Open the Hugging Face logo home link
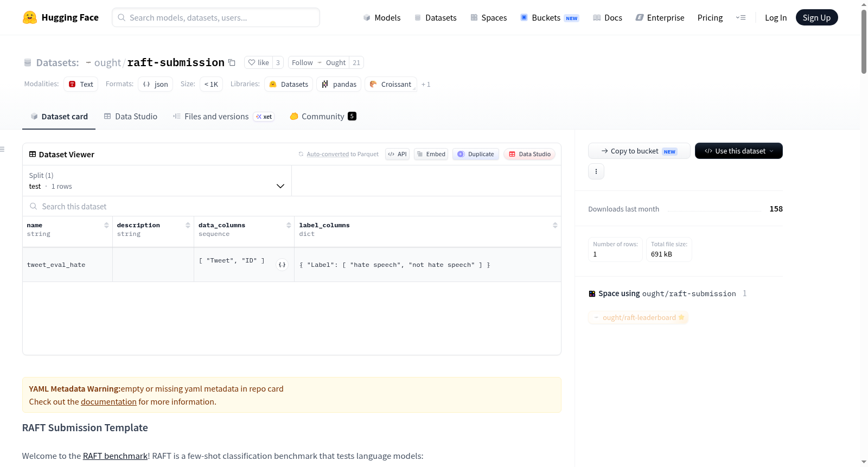 [x=61, y=17]
